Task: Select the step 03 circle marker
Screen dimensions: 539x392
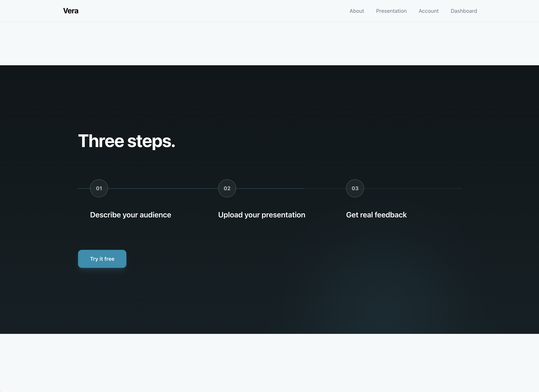Action: pos(355,188)
